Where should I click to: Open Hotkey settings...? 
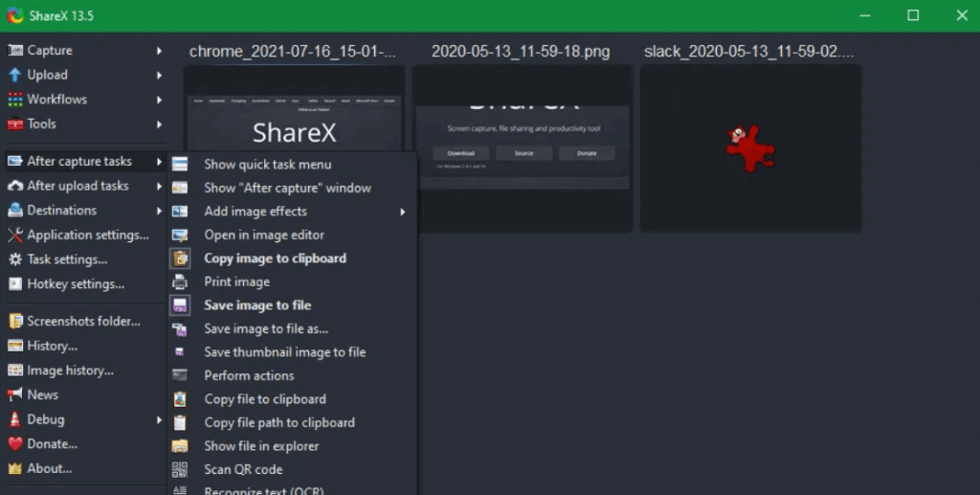click(85, 283)
